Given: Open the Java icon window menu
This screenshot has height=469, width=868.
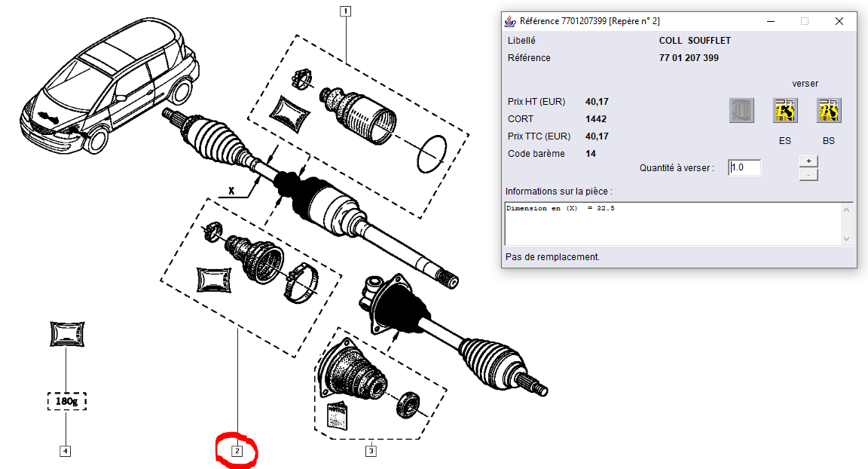Looking at the screenshot, I should [511, 21].
